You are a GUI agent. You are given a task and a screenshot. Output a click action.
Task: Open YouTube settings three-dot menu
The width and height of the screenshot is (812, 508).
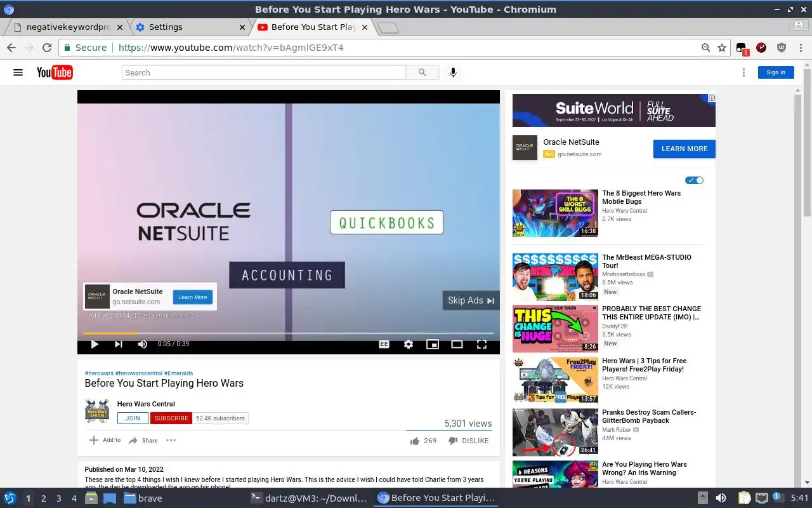click(743, 72)
